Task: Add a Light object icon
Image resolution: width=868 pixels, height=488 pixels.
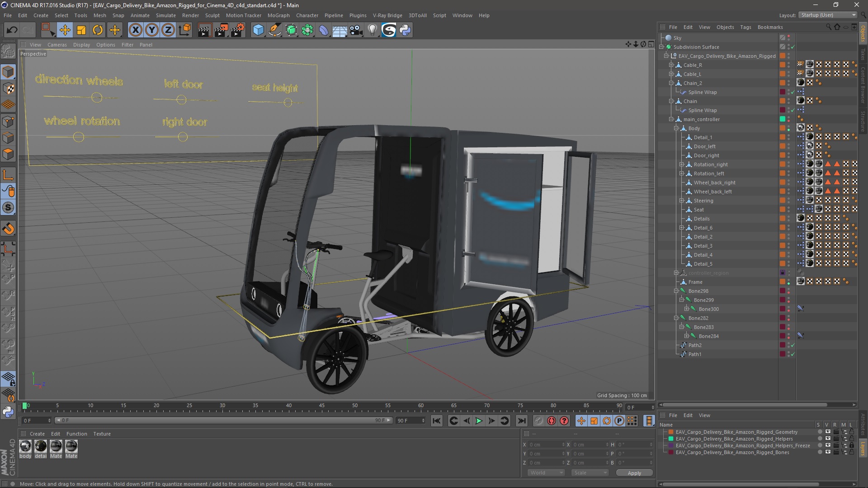Action: coord(372,30)
